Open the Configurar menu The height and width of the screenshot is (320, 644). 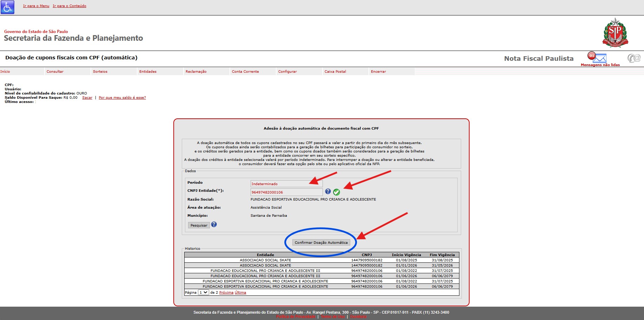pos(287,72)
